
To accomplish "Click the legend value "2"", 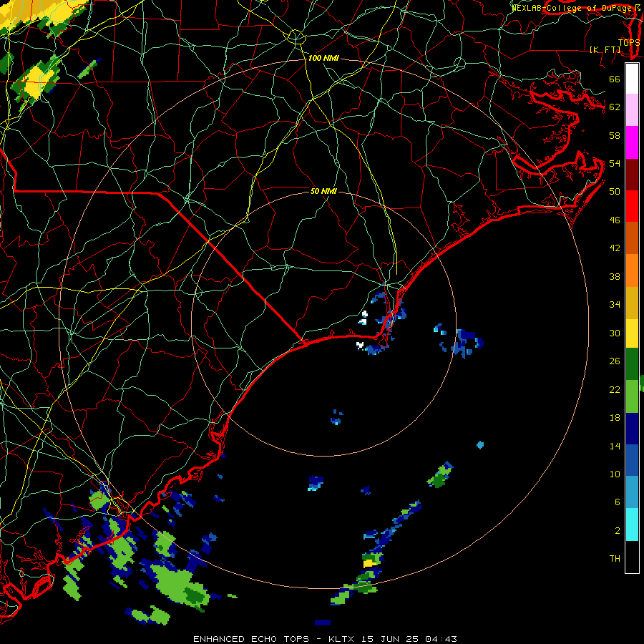I will pyautogui.click(x=618, y=531).
